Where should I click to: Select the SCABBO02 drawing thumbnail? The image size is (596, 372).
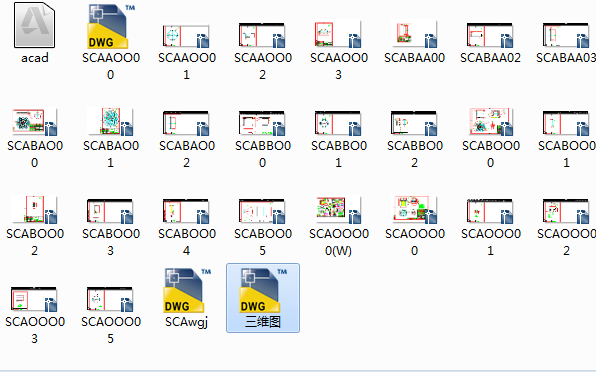[x=414, y=123]
